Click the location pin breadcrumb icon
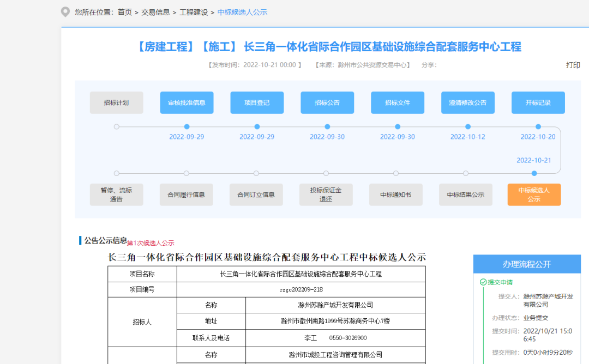Screen dimensions: 589x364 pyautogui.click(x=64, y=11)
